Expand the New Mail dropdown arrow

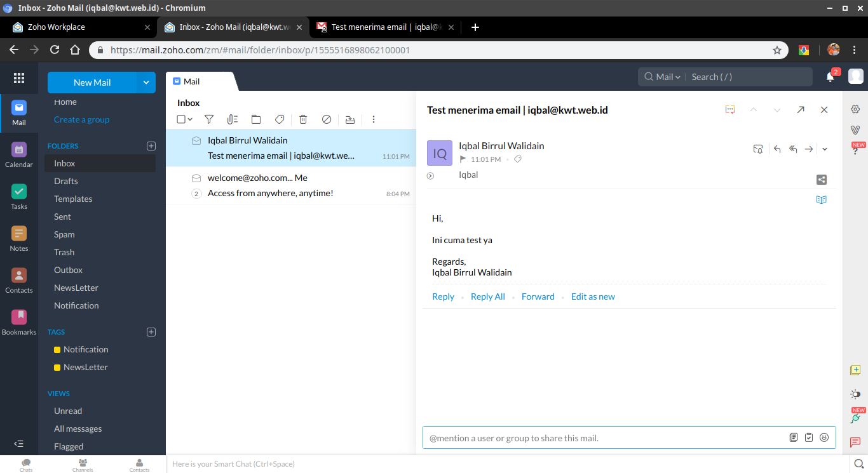click(x=146, y=83)
